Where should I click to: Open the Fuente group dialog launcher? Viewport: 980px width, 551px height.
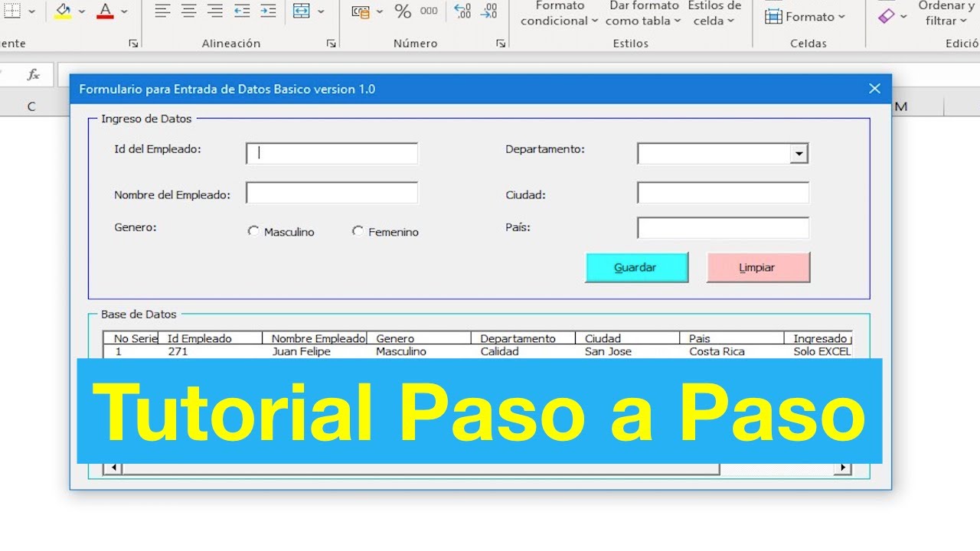tap(133, 44)
